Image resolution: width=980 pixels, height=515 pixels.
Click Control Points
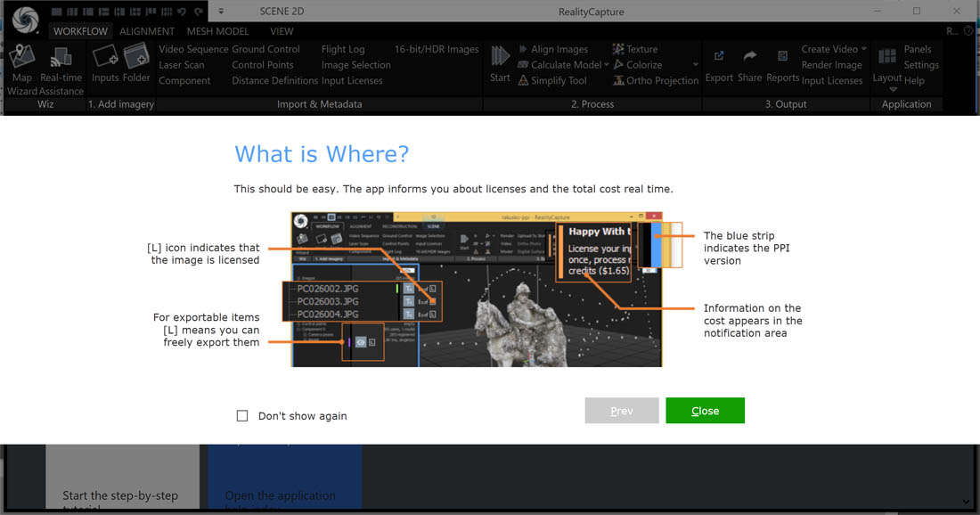(x=263, y=64)
